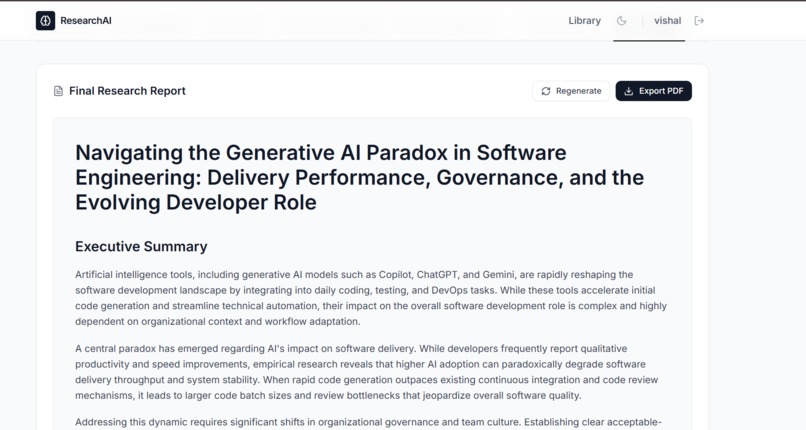
Task: Click the paragraph starting "Artificial intelligence tools"
Action: click(x=371, y=298)
